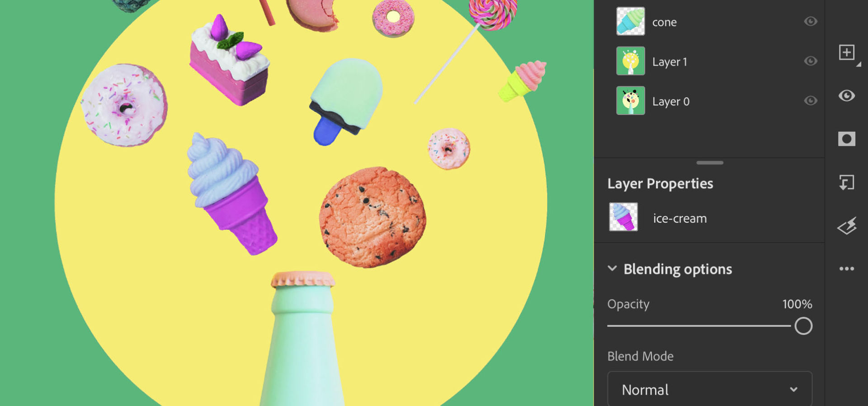Viewport: 868px width, 406px height.
Task: Hide Layer 1 using its eye icon
Action: coord(811,61)
